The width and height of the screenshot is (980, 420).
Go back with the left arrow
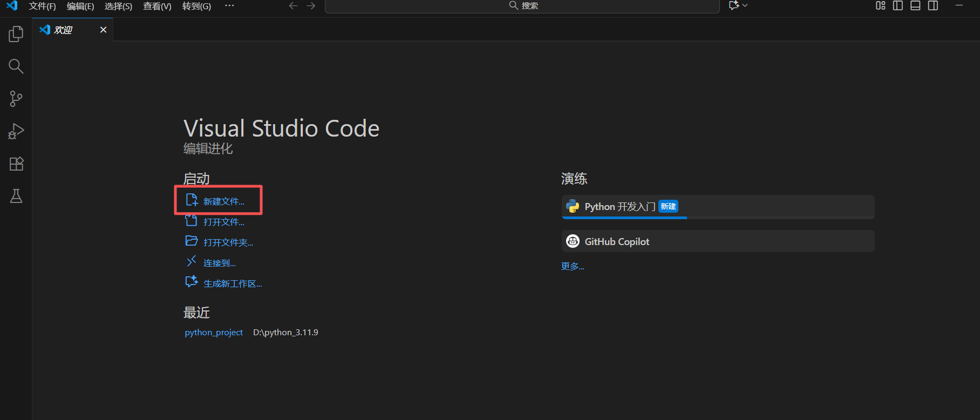point(293,5)
